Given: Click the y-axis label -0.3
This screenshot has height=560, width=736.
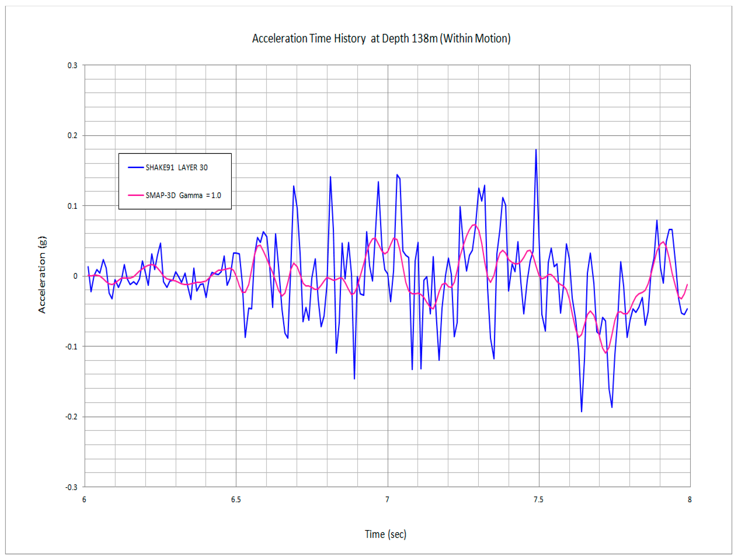Looking at the screenshot, I should (x=71, y=487).
